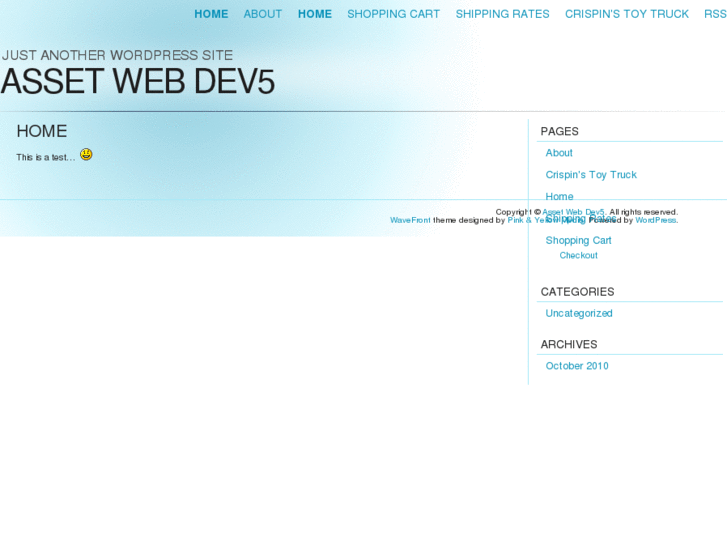Open Shopping Cart in the Pages sidebar

(578, 241)
